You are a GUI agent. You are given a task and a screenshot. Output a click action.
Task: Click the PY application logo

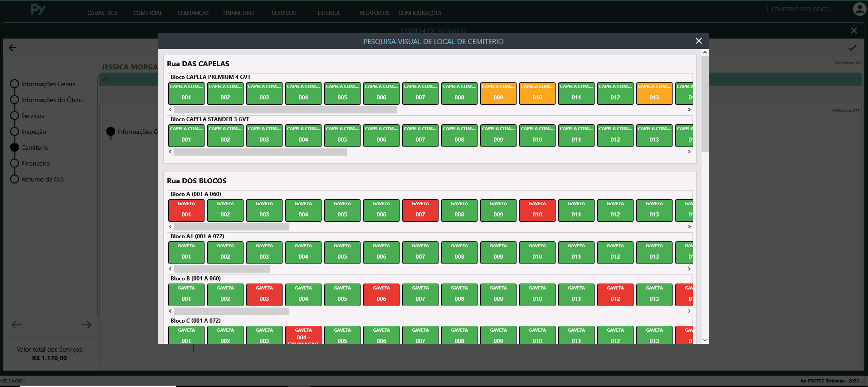[38, 9]
